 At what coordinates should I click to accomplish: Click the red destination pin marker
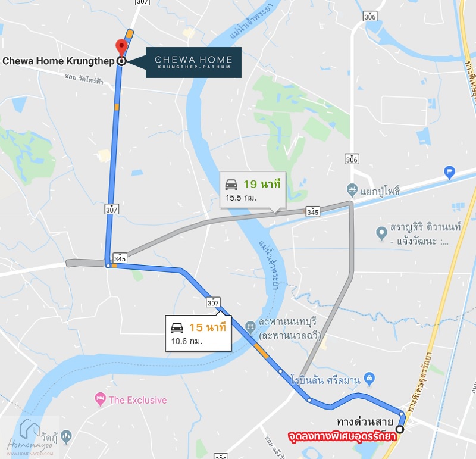(121, 47)
